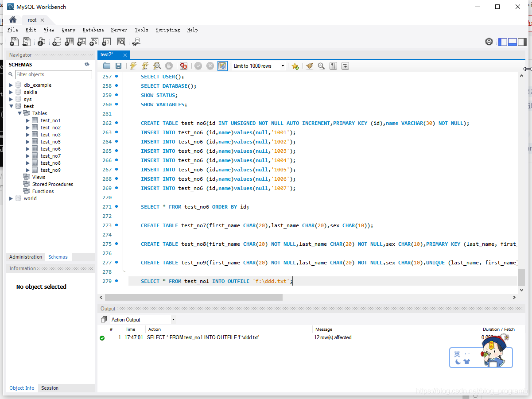The width and height of the screenshot is (532, 399).
Task: Open the Query menu
Action: pyautogui.click(x=68, y=30)
